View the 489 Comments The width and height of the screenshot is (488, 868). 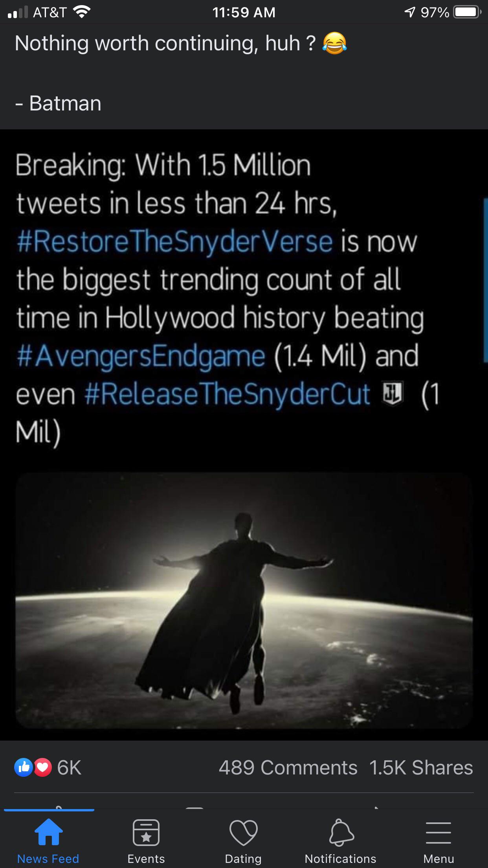(x=288, y=767)
